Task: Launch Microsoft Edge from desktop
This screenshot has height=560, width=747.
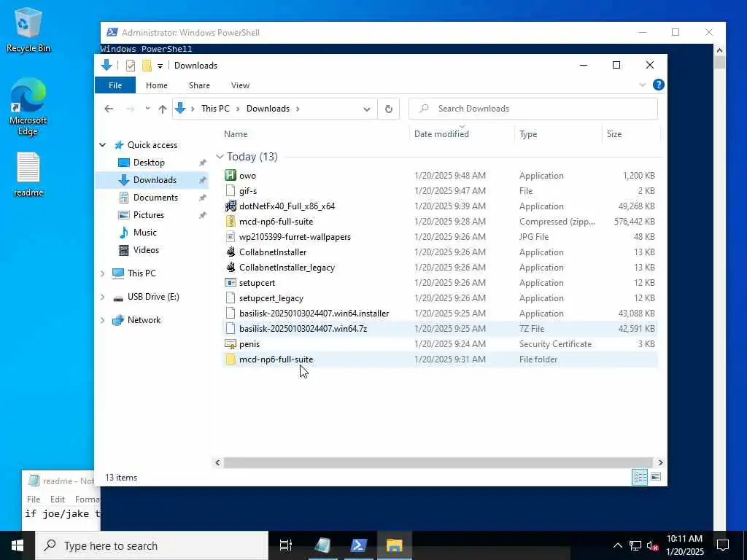Action: (28, 106)
